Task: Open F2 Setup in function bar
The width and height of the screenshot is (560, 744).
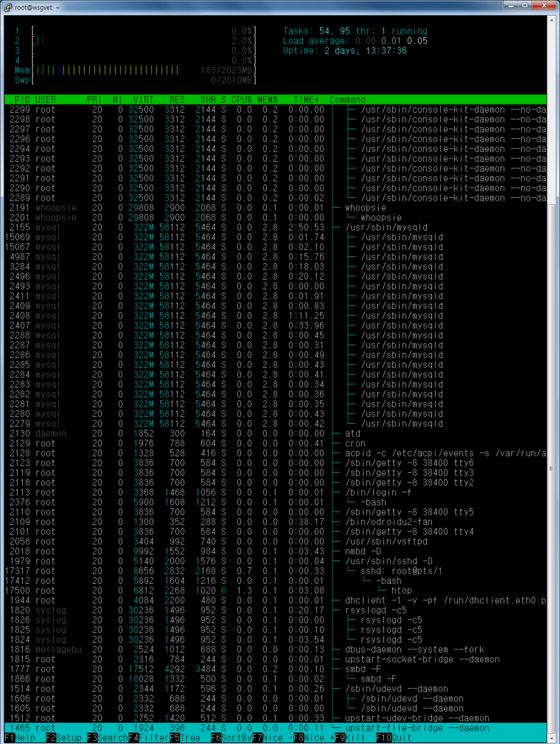Action: (63, 738)
